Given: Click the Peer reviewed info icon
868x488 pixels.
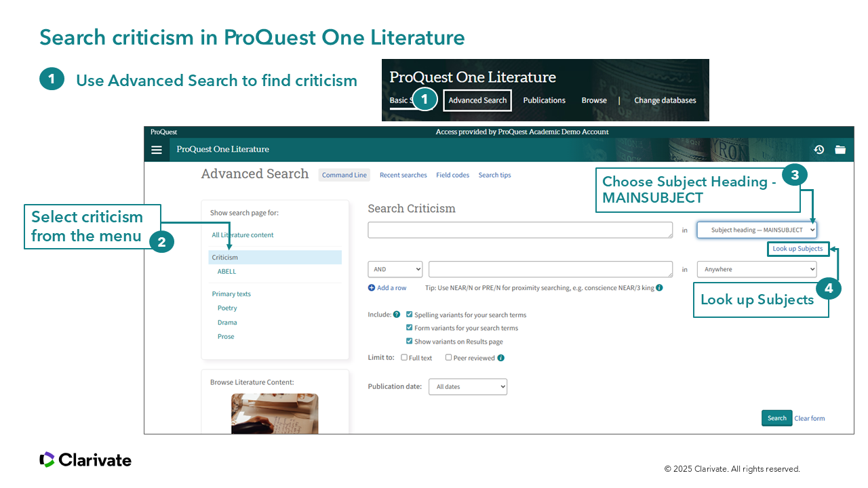Looking at the screenshot, I should tap(501, 358).
